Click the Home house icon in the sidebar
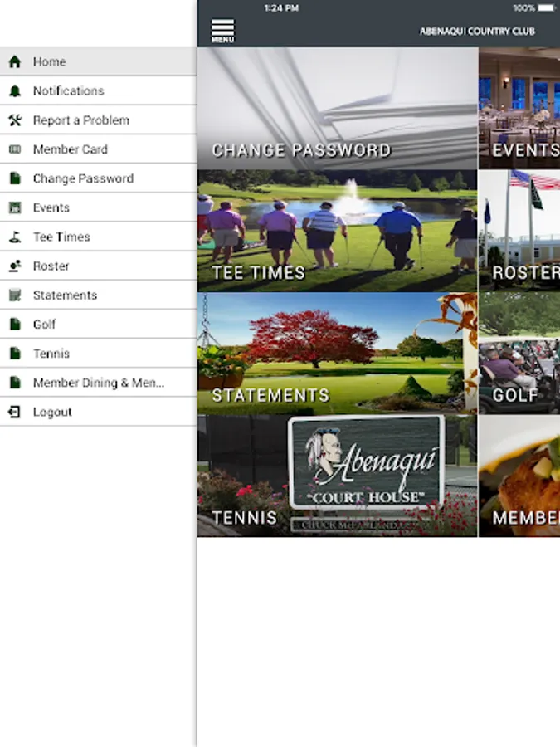The height and width of the screenshot is (747, 560). coord(15,61)
